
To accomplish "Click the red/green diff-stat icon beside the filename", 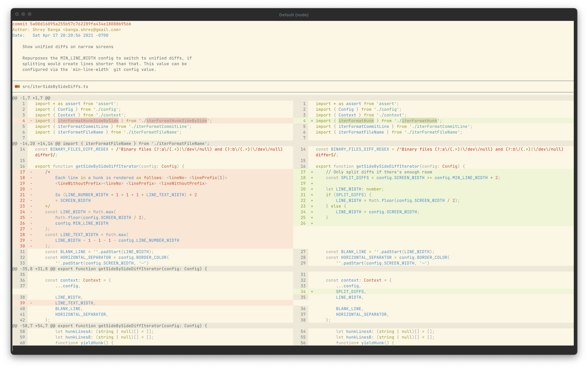I will (18, 86).
